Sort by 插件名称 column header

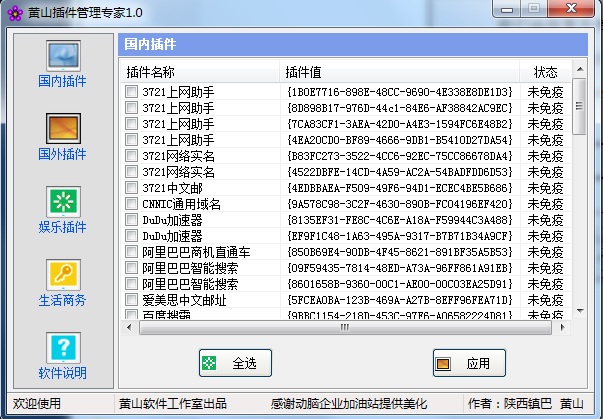click(200, 73)
